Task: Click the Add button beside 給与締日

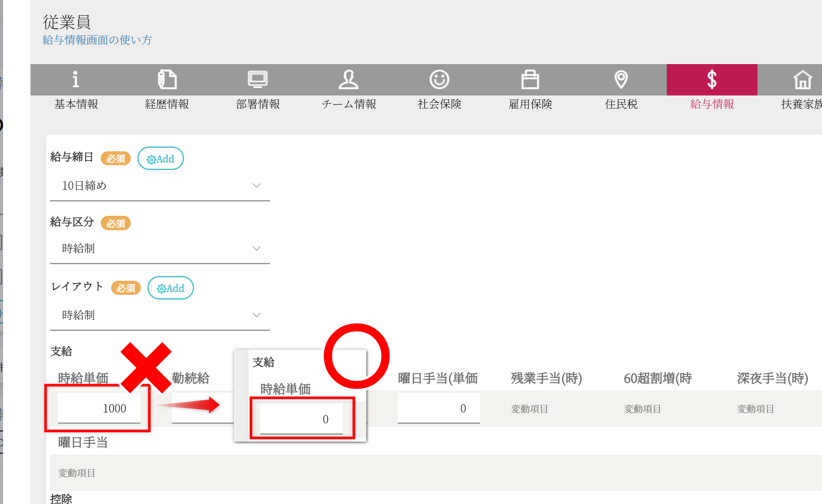Action: pyautogui.click(x=160, y=159)
